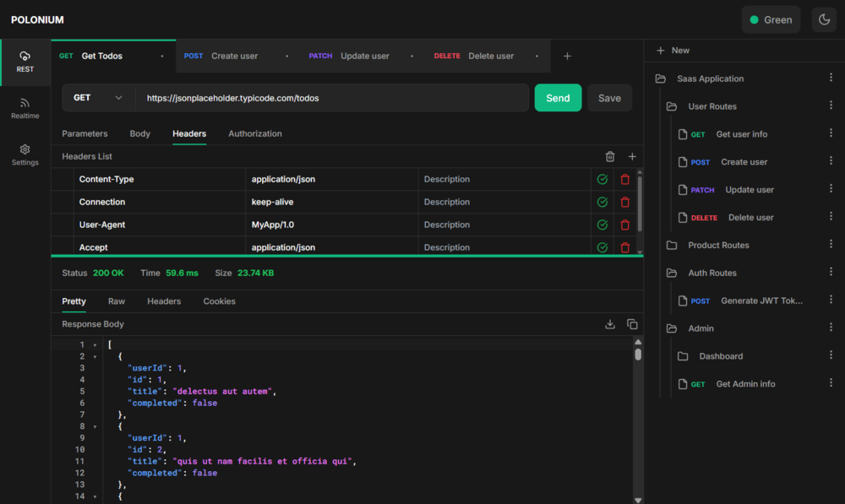The width and height of the screenshot is (845, 504).
Task: Open options menu for User Routes folder
Action: [831, 106]
